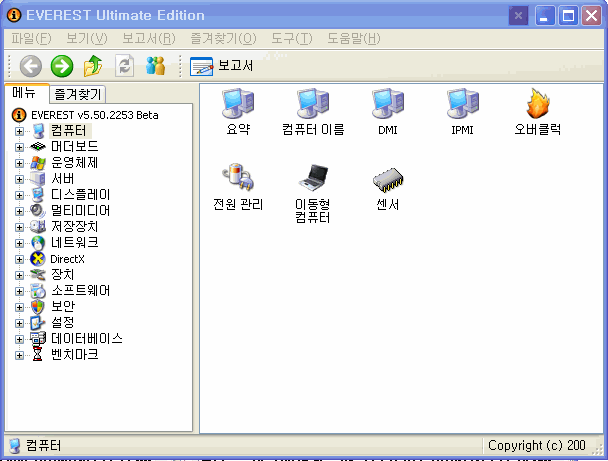Select 설정 tree item

[x=62, y=323]
